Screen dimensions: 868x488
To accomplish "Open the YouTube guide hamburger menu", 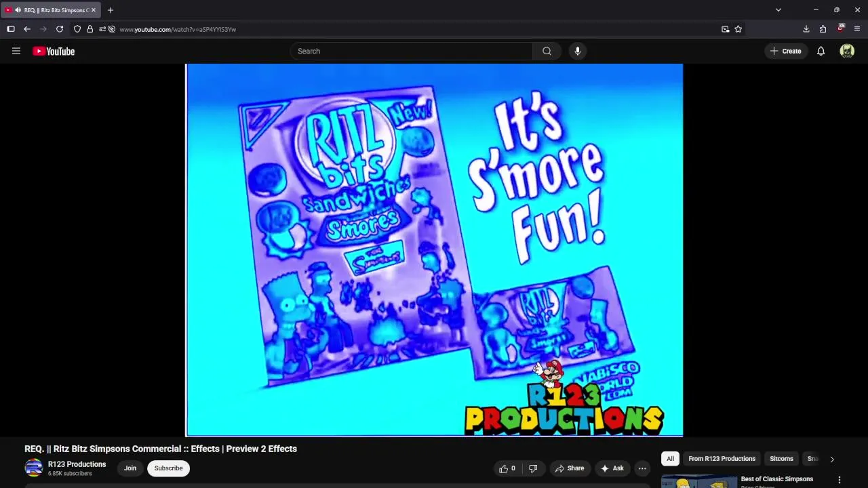I will coord(16,51).
